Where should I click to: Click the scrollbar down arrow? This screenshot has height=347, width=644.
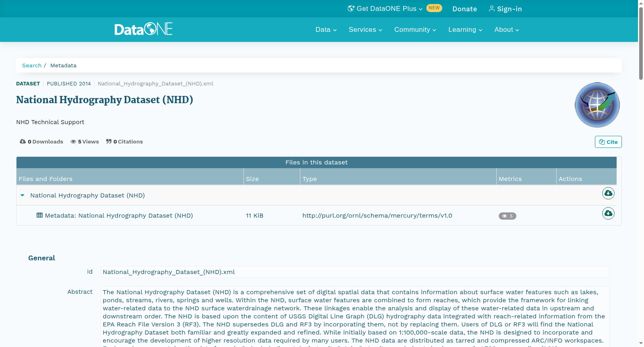[641, 343]
